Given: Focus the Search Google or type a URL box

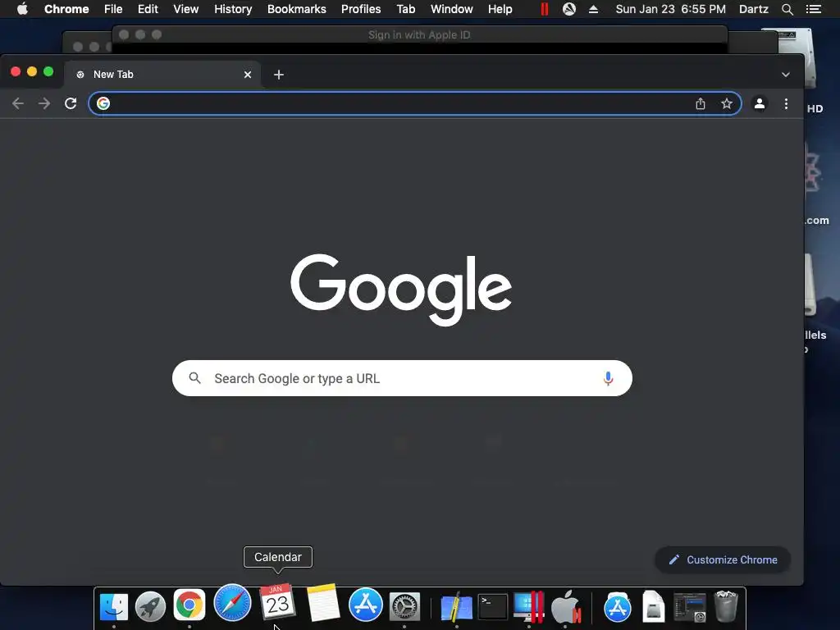Looking at the screenshot, I should click(402, 378).
